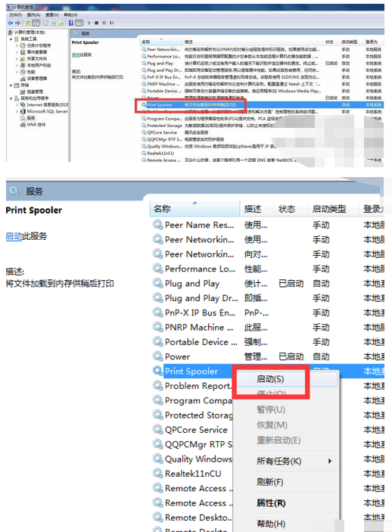Click the gear icon beside Peer Name Res... in enlarged list
The image size is (392, 532).
point(157,225)
